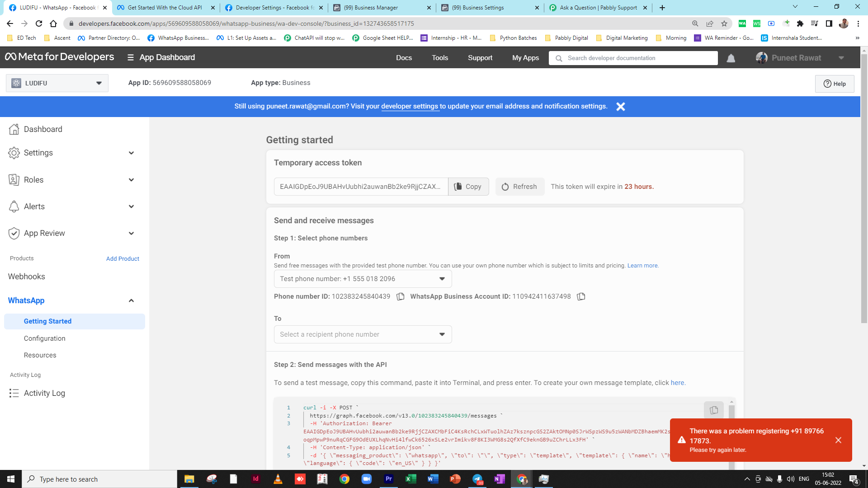Open Chrome's three-dot menu

point(858,23)
